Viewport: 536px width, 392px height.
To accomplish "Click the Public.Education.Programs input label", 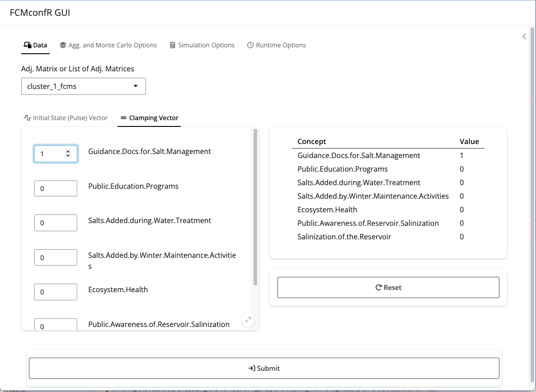I will tap(133, 186).
